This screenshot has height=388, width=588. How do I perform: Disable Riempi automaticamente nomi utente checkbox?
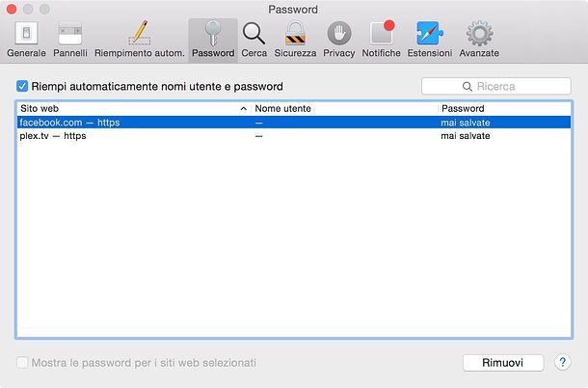point(22,86)
